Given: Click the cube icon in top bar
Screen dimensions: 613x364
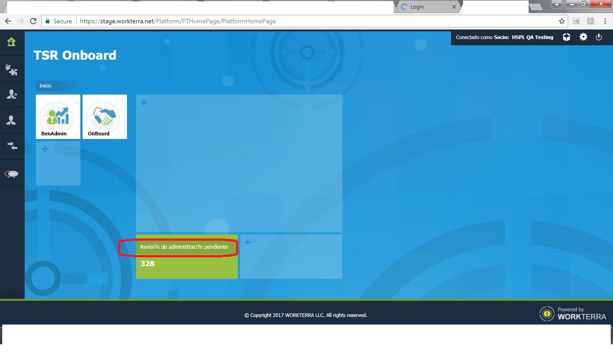Looking at the screenshot, I should click(x=566, y=37).
